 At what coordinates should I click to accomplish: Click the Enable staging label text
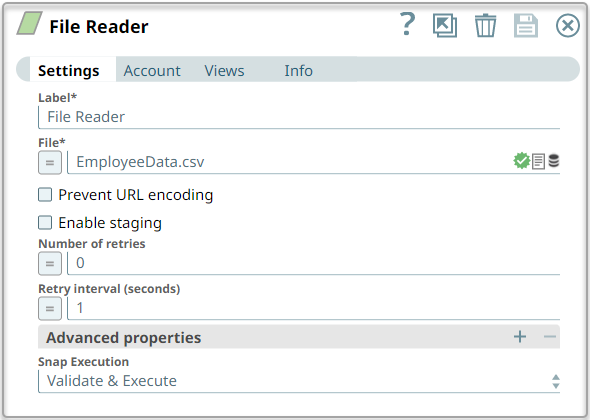coord(110,223)
